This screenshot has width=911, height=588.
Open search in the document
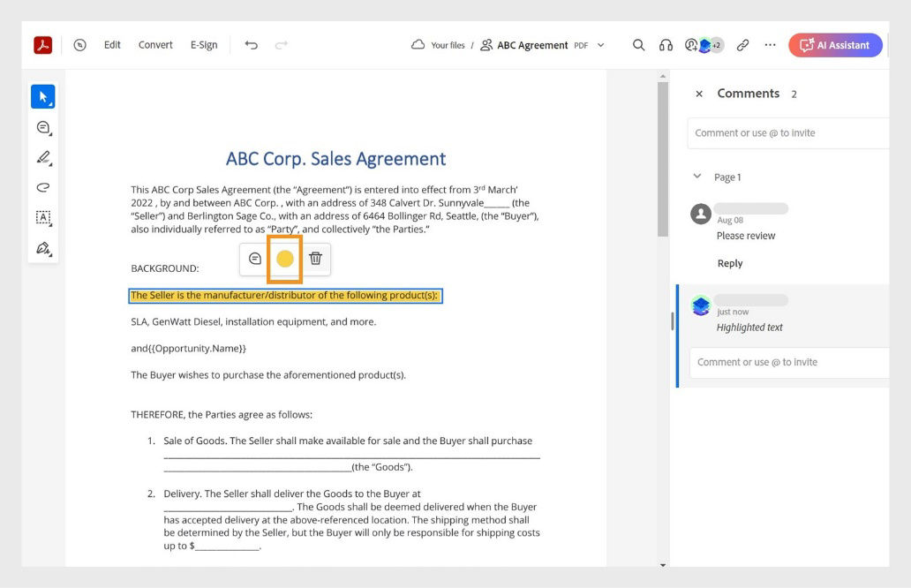(638, 44)
